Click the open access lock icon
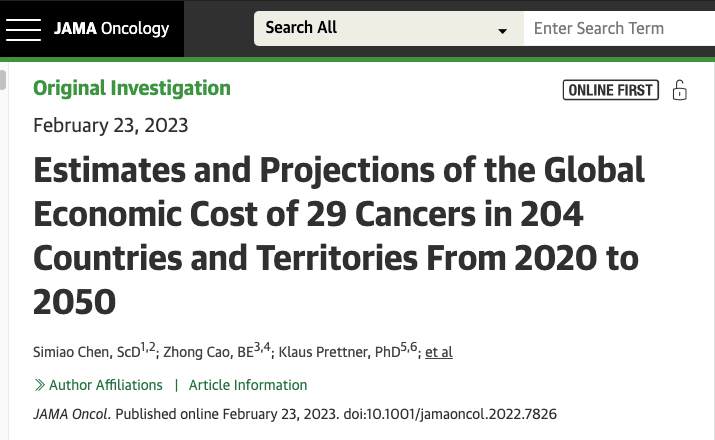The width and height of the screenshot is (715, 440). pos(680,90)
